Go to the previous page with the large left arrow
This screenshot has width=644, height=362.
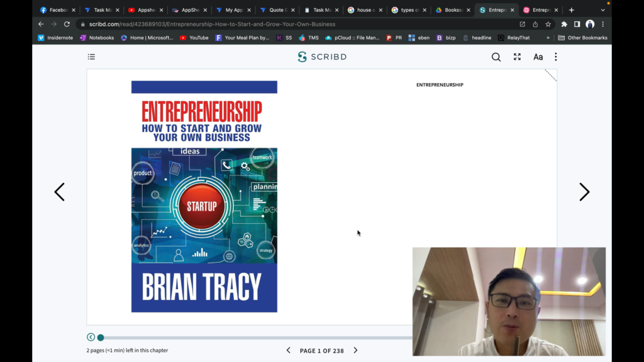[x=60, y=192]
